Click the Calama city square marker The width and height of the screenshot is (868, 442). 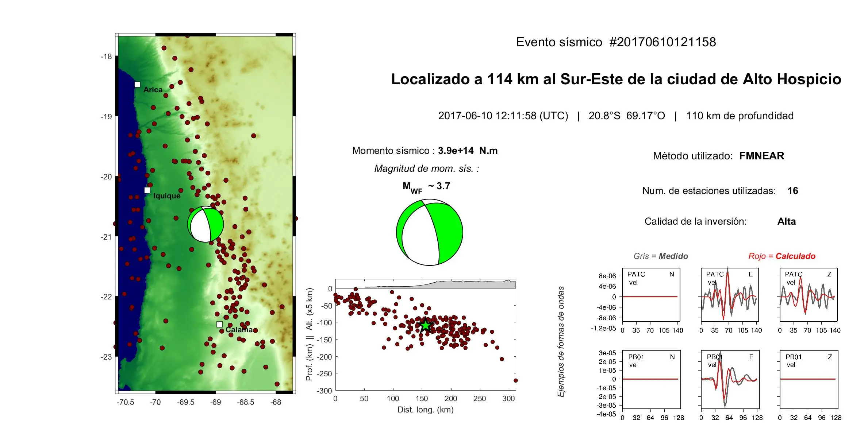tap(219, 324)
